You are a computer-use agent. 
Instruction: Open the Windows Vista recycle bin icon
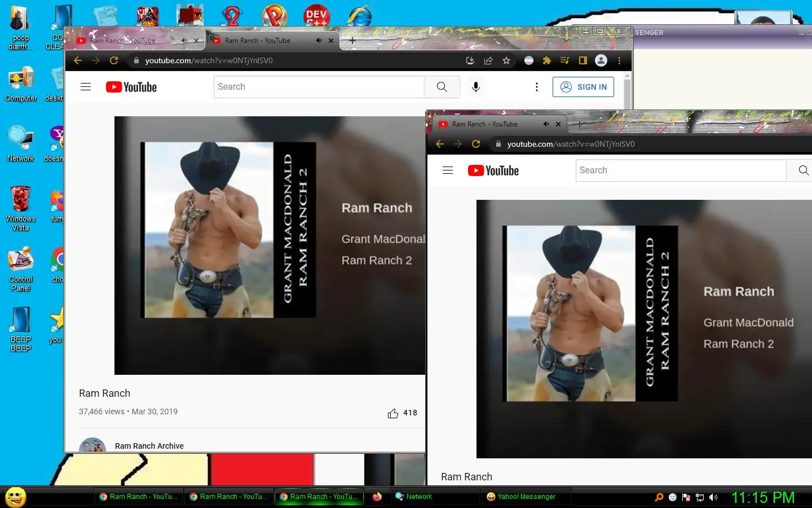21,208
